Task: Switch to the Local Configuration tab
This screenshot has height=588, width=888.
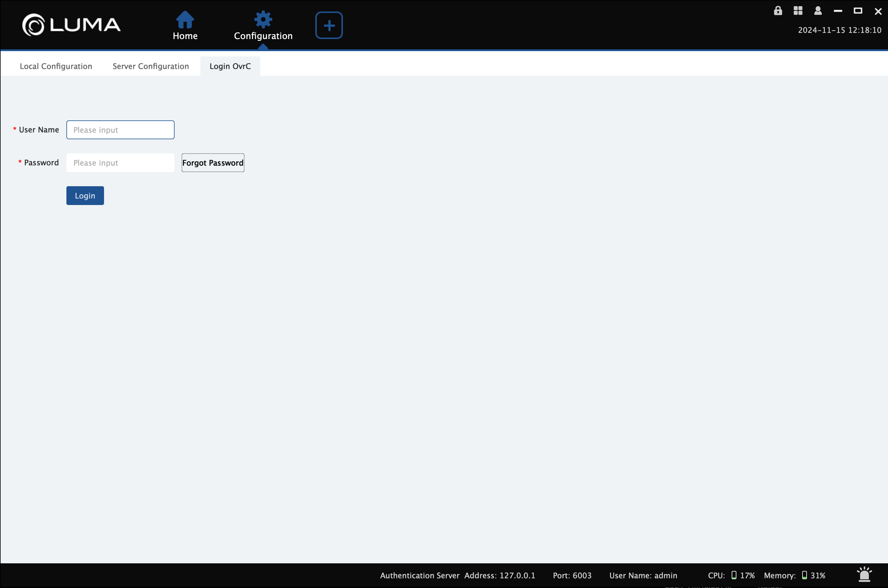Action: pos(56,66)
